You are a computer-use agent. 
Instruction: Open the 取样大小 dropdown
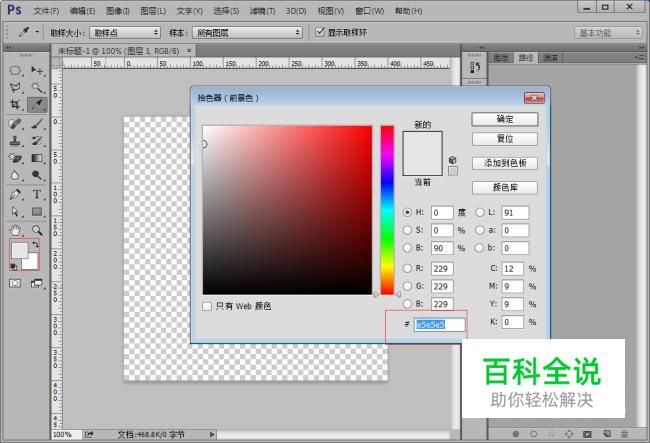point(125,33)
